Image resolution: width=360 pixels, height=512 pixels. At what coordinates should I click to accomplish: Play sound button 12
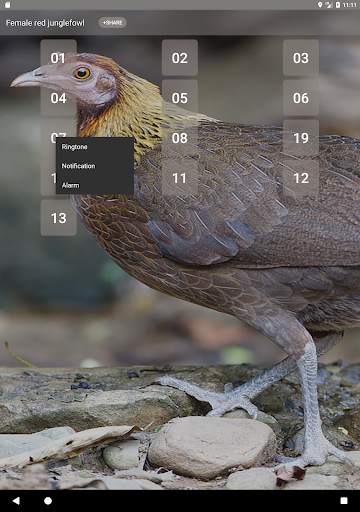pyautogui.click(x=301, y=178)
